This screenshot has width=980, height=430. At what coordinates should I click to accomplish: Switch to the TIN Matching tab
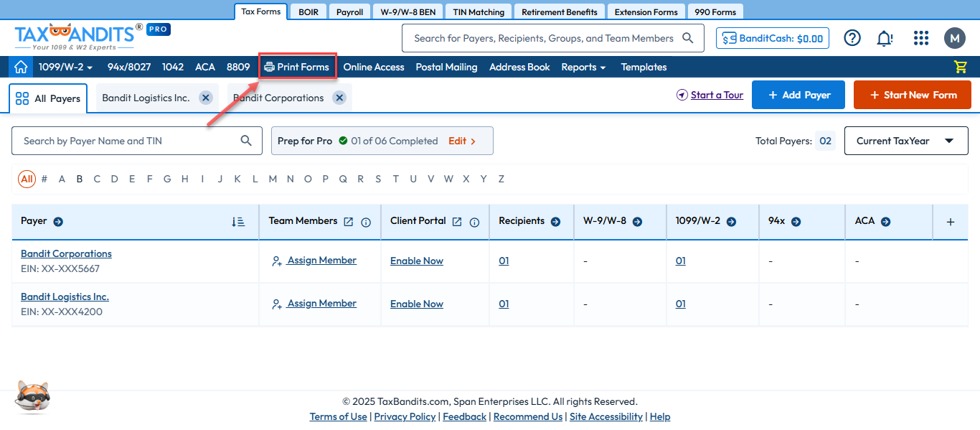click(x=479, y=11)
